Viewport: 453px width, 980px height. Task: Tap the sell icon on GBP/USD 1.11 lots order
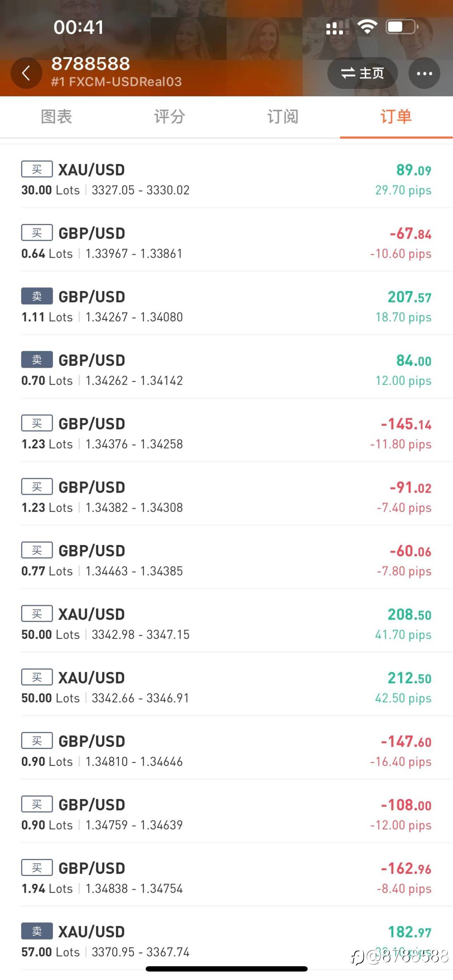pos(37,296)
